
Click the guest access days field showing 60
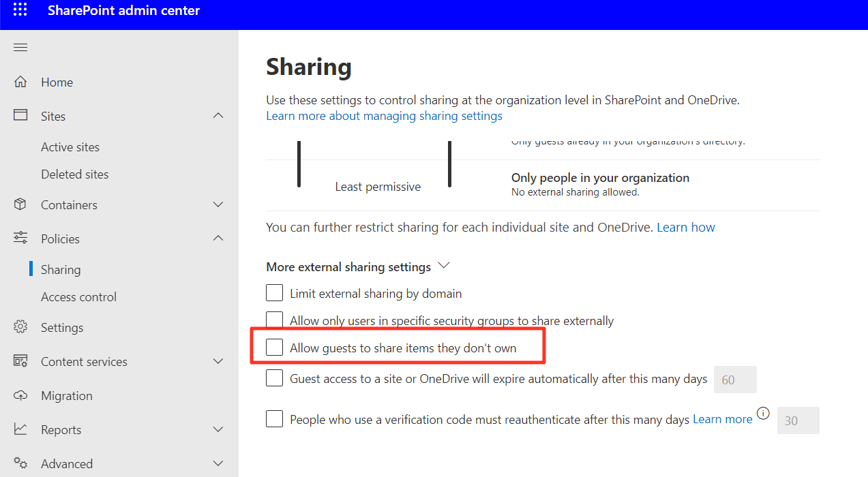[735, 380]
